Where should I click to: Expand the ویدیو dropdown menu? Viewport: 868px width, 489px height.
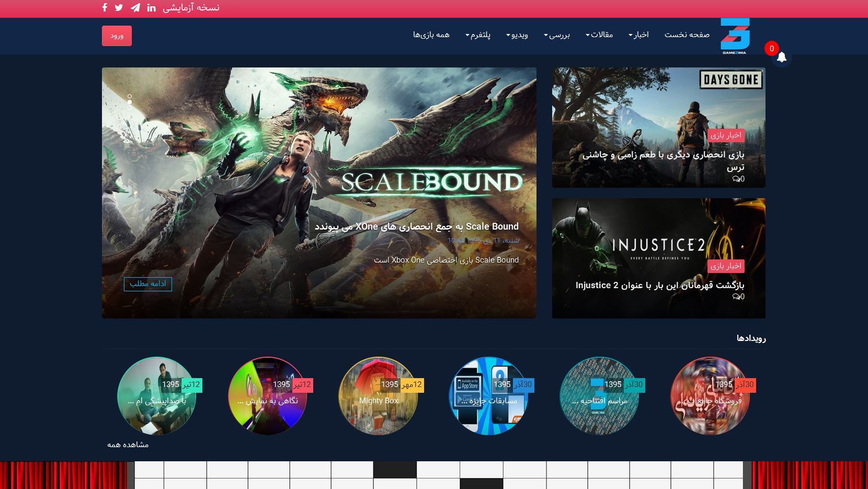pyautogui.click(x=517, y=35)
